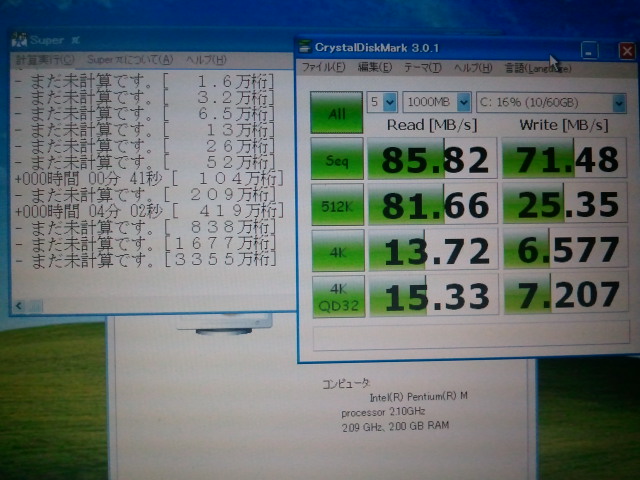Select the 104万桁 result line in Super π
The width and height of the screenshot is (640, 480).
point(149,179)
